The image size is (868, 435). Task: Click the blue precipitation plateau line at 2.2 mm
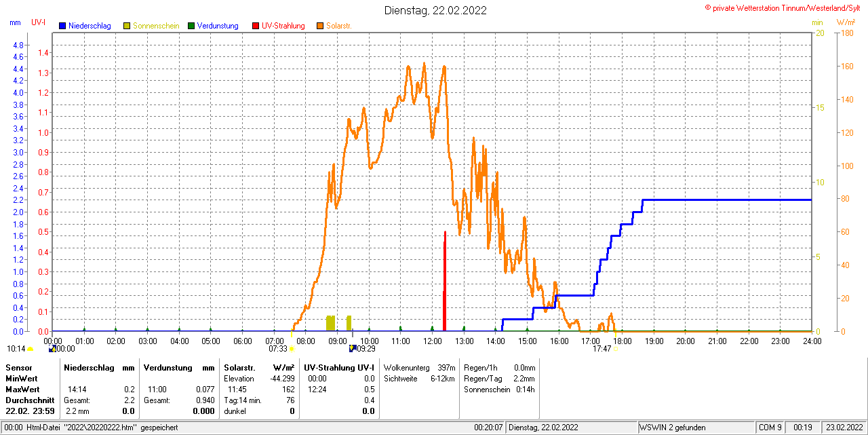coord(727,200)
